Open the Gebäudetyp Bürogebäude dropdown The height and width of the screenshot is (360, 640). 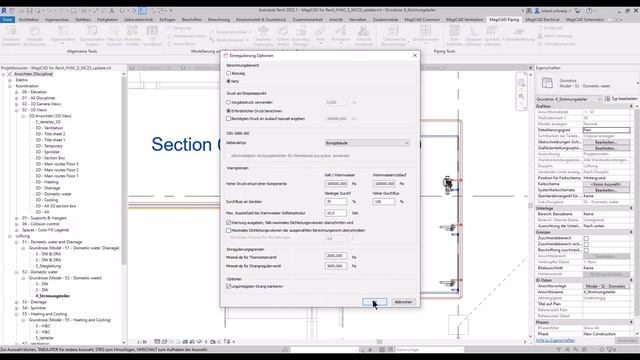tap(367, 143)
